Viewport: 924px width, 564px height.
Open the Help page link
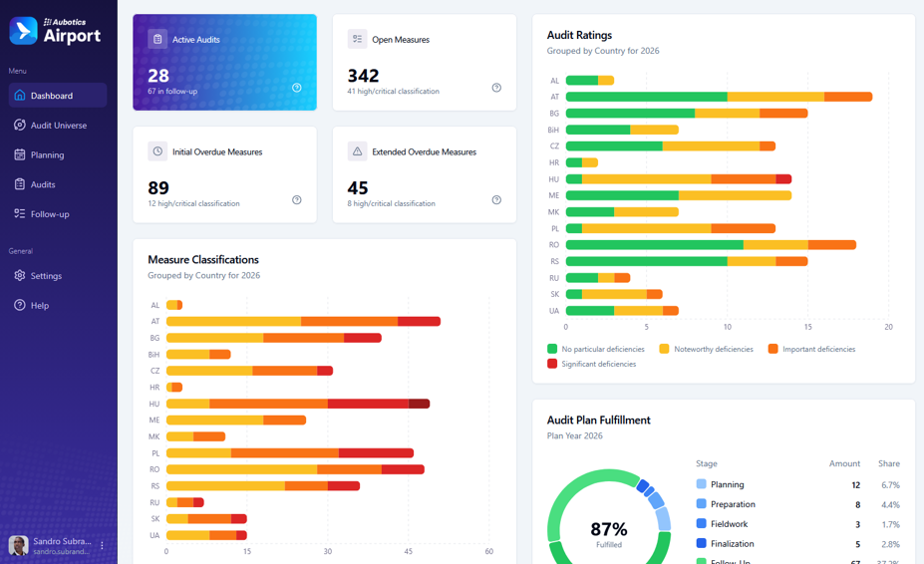58,305
